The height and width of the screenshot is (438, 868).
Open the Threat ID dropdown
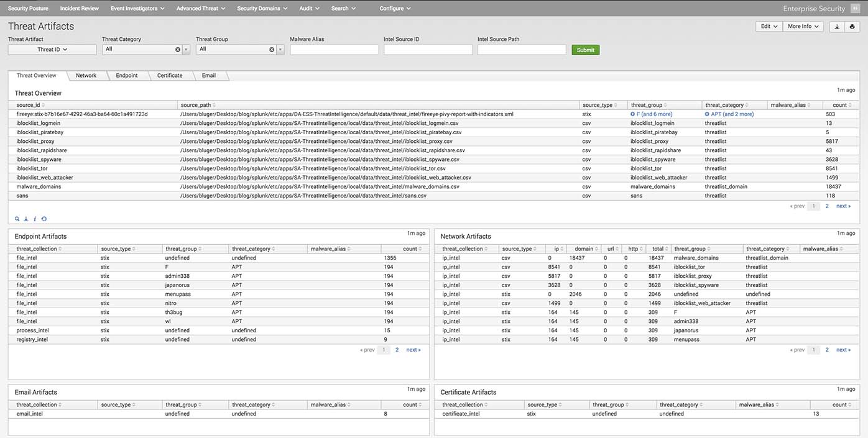tap(52, 49)
